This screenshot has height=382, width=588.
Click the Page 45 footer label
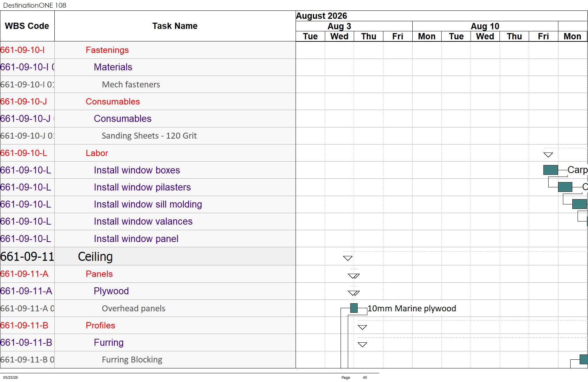[354, 377]
